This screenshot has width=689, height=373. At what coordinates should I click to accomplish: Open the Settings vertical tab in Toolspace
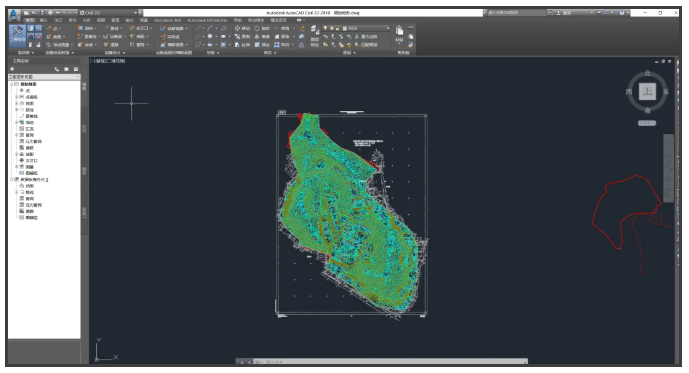[84, 129]
